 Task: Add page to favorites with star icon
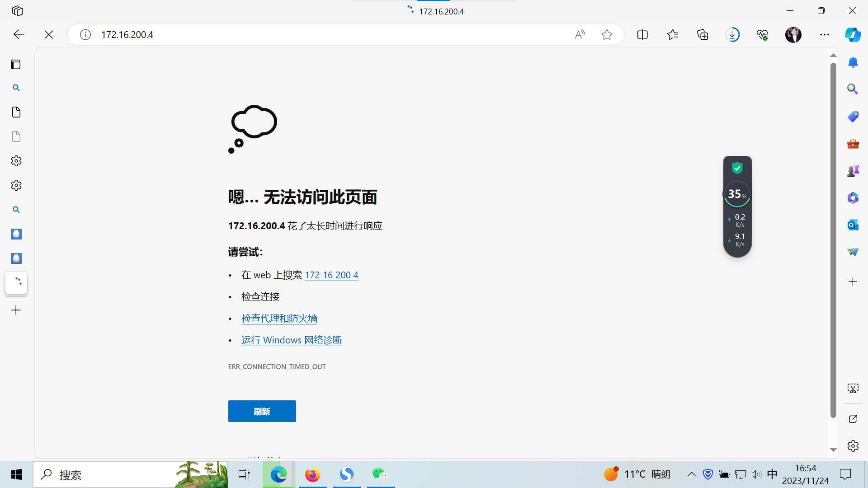607,34
